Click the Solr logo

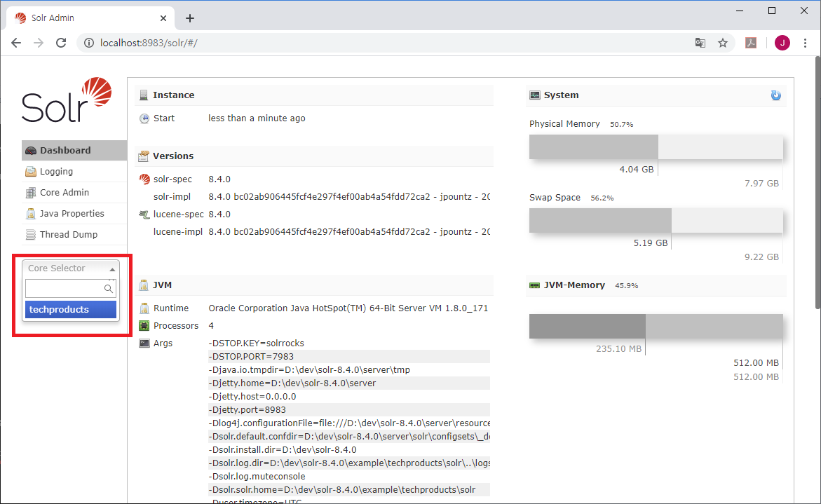click(67, 100)
